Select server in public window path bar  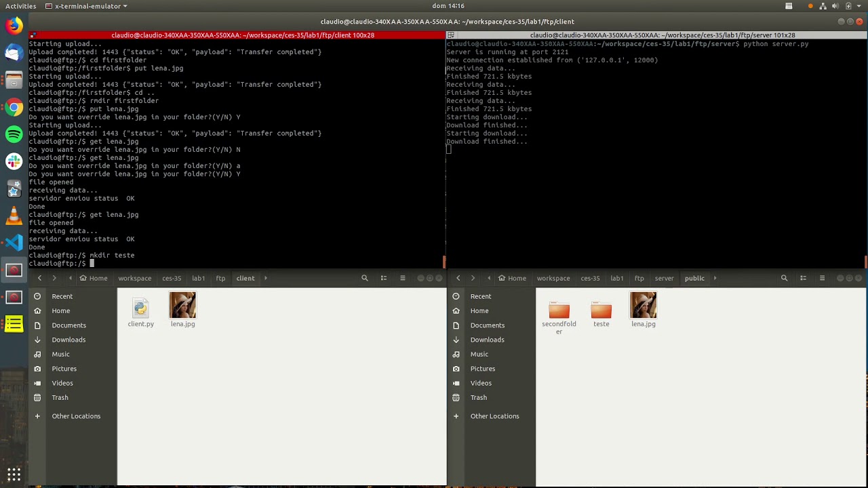pyautogui.click(x=664, y=278)
